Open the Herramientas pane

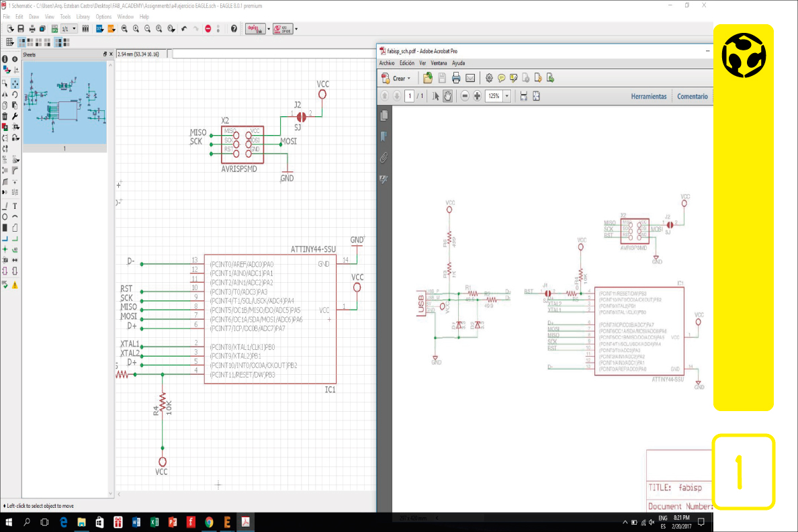[648, 97]
